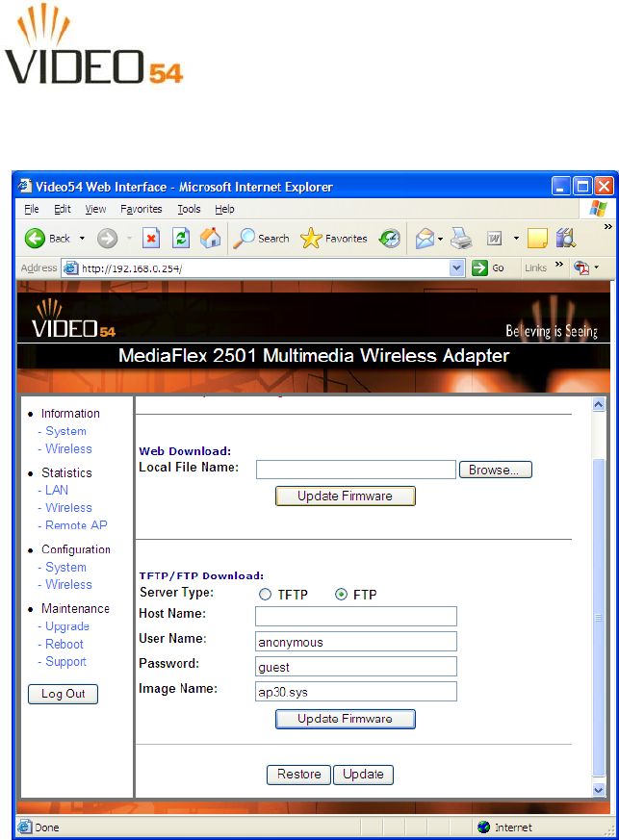Open the Support maintenance link
This screenshot has width=619, height=840.
pyautogui.click(x=65, y=662)
